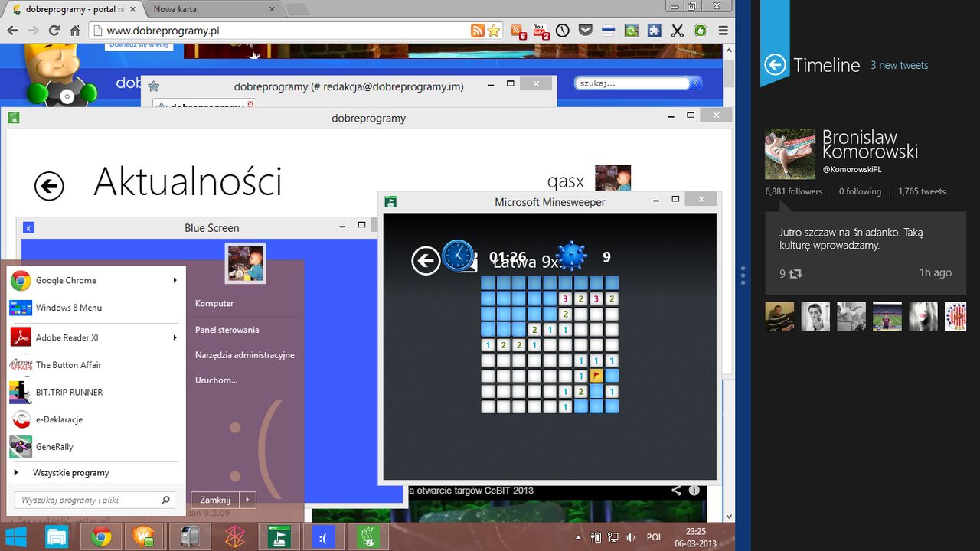Launch GeneRally from the Start menu

pyautogui.click(x=96, y=447)
